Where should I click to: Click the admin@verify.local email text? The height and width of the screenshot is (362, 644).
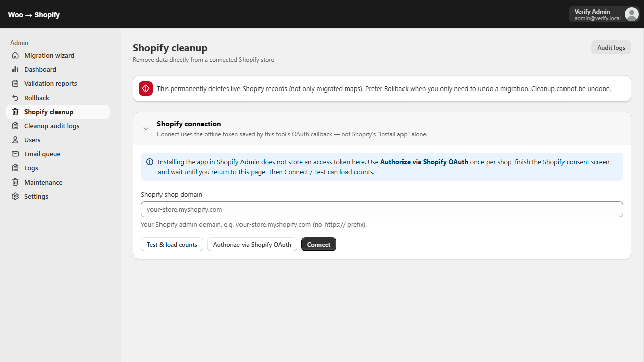598,18
